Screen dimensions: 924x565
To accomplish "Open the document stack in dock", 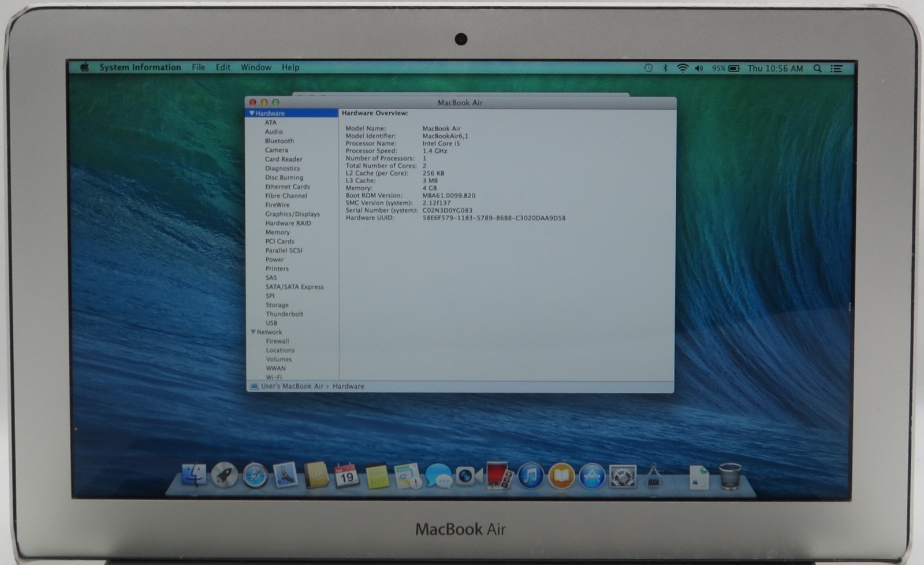I will (699, 477).
